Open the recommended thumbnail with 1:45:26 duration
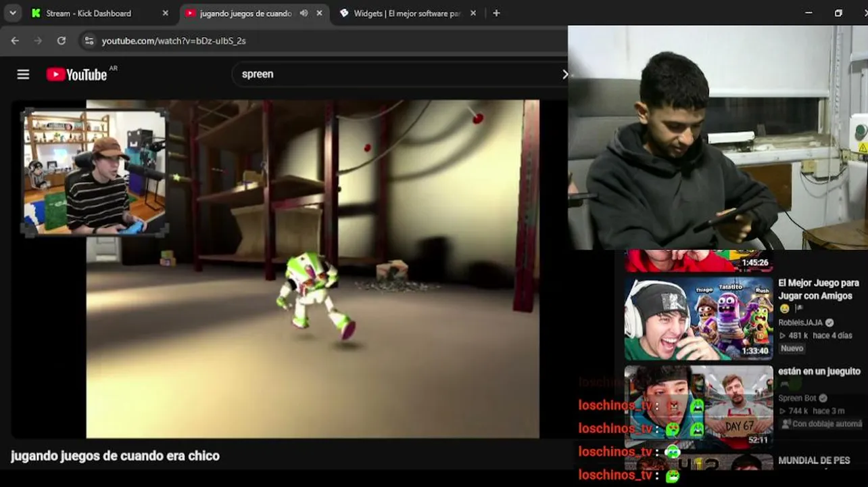868x487 pixels. [698, 261]
